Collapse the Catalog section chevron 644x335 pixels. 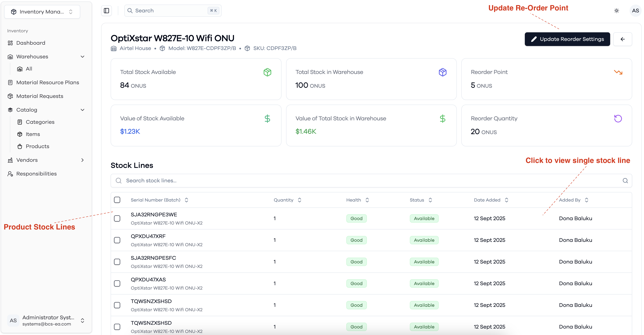pos(82,110)
